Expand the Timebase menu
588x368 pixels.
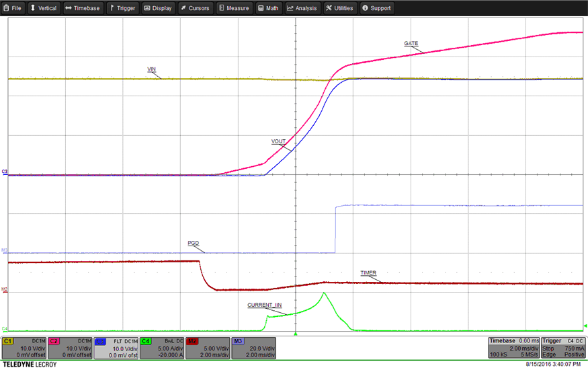click(81, 8)
